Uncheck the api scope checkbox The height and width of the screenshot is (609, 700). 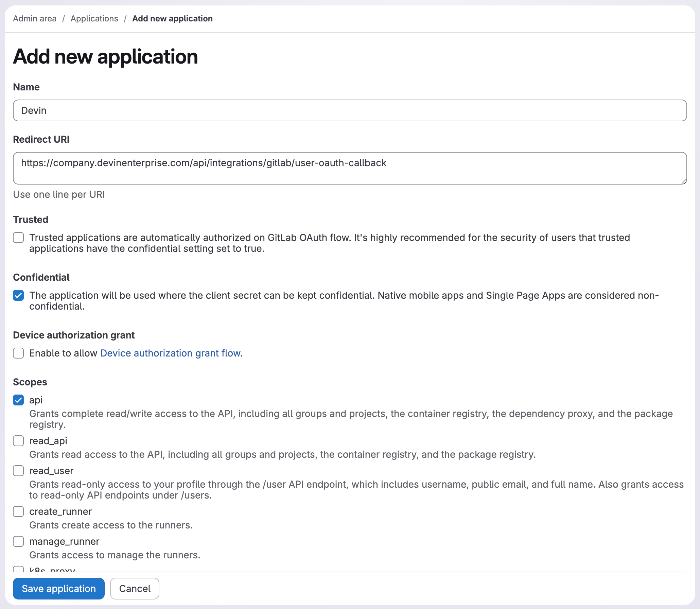pos(18,400)
